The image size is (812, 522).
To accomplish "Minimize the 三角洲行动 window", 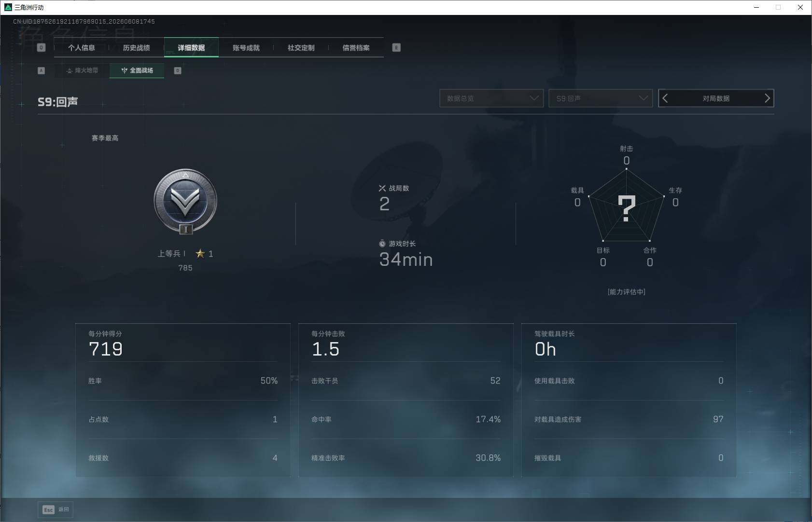I will [756, 7].
